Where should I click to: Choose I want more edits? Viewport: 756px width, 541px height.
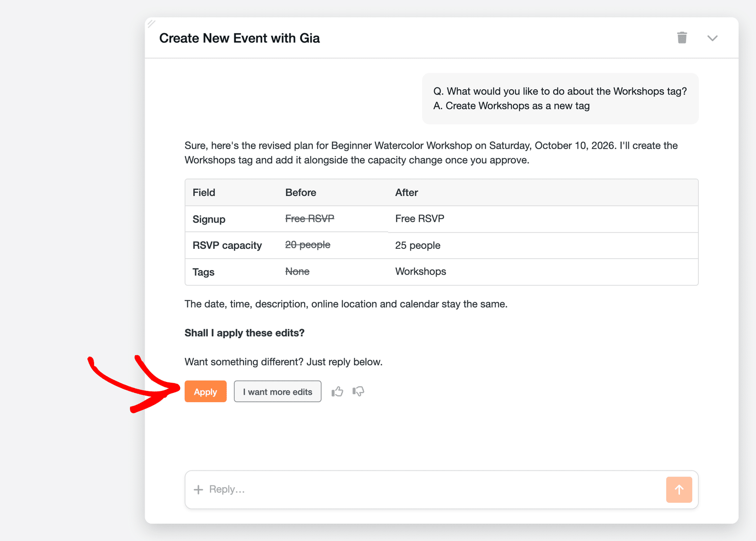(x=277, y=391)
